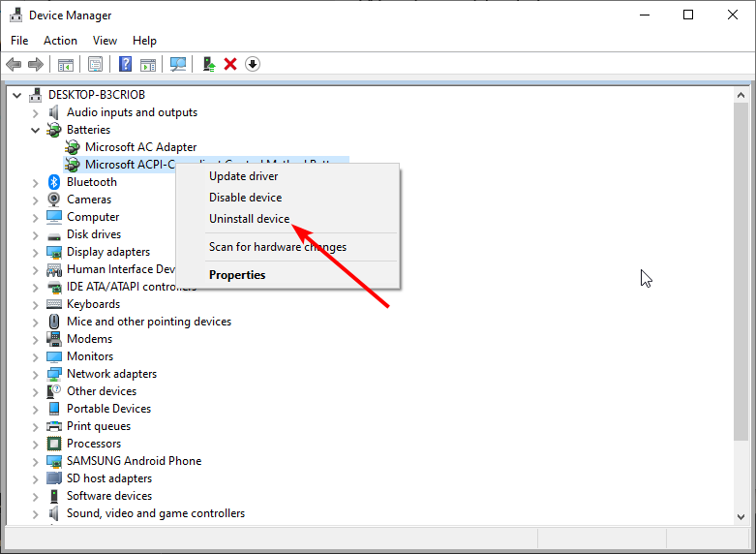
Task: Open the File menu
Action: point(19,41)
